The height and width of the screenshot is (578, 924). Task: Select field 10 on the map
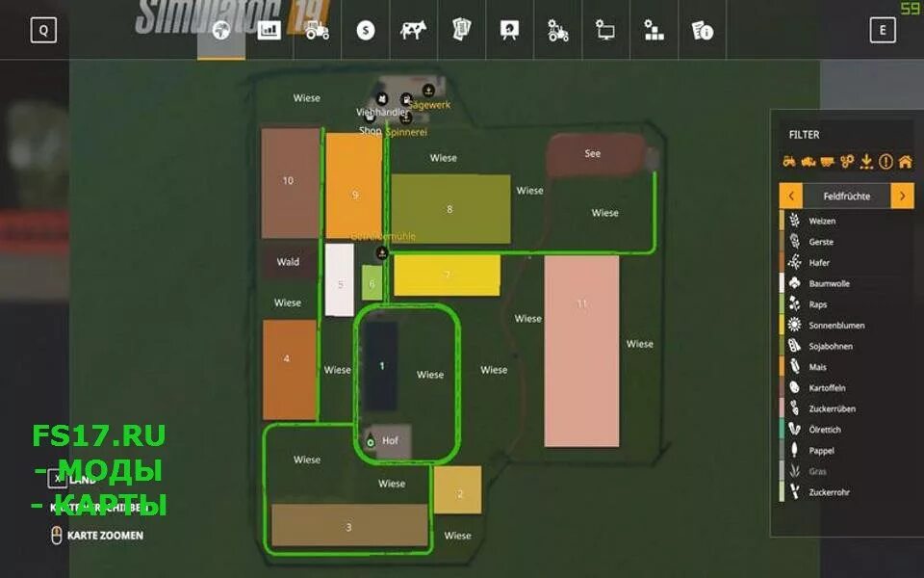click(290, 183)
